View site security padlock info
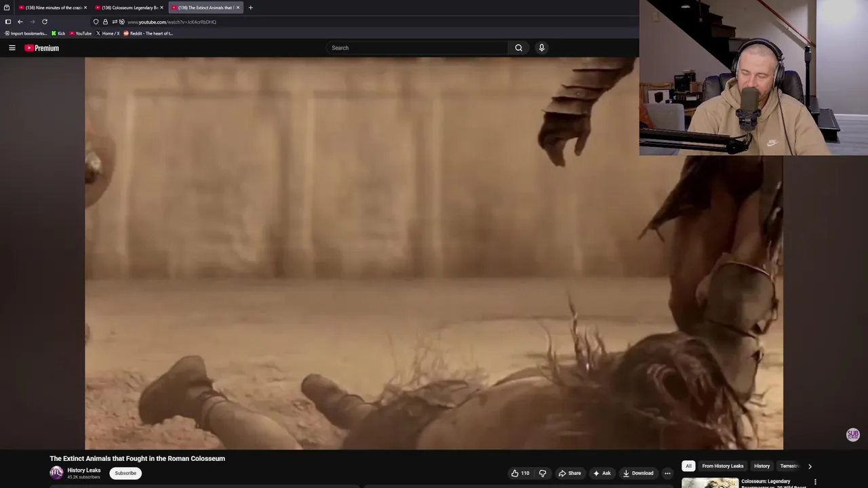Image resolution: width=868 pixels, height=488 pixels. 105,22
